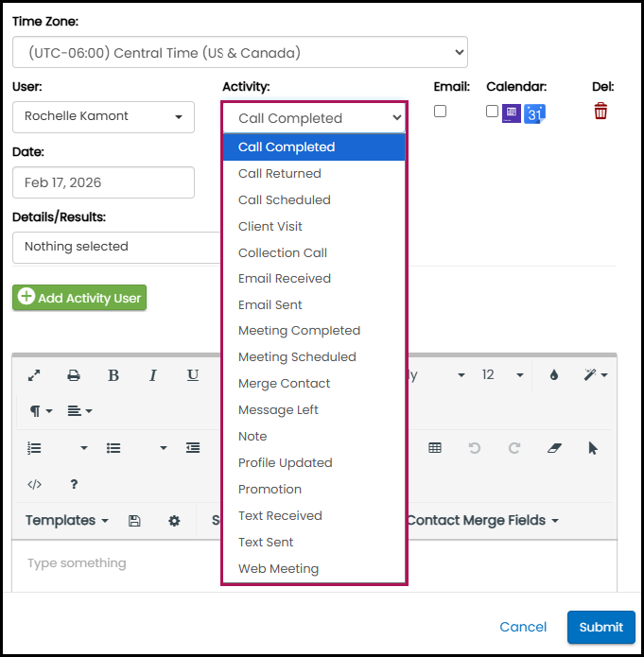Select Note activity option
This screenshot has height=657, width=644.
coord(314,436)
